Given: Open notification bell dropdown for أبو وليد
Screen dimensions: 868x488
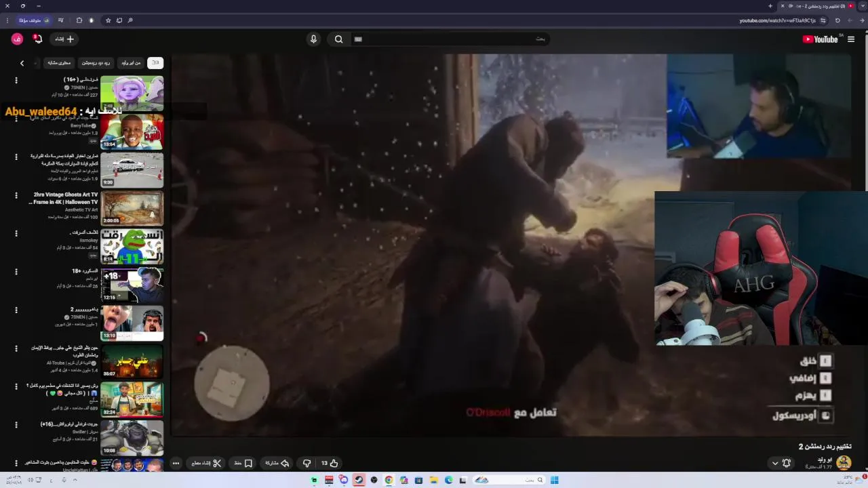Looking at the screenshot, I should [x=781, y=463].
